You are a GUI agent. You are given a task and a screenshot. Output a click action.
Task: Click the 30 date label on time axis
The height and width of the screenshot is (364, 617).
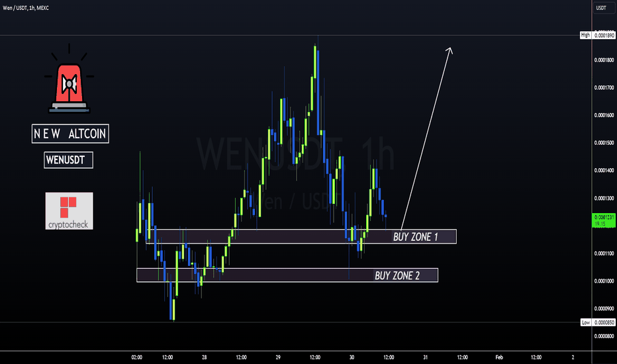click(352, 357)
